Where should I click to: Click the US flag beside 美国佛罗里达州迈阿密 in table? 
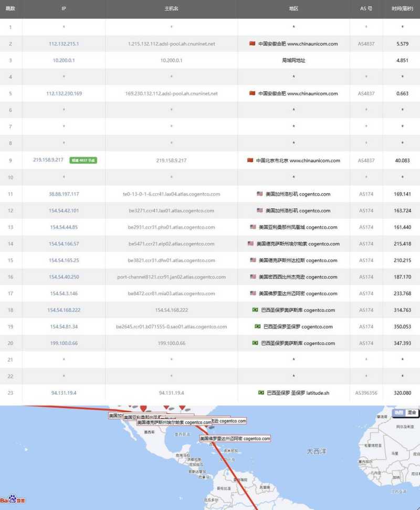coord(253,293)
